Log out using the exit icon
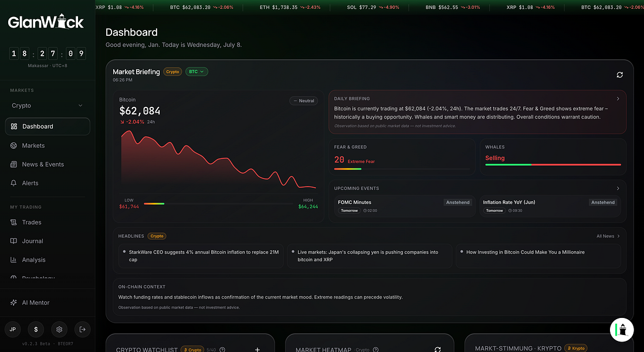Viewport: 644px width, 352px height. (83, 329)
